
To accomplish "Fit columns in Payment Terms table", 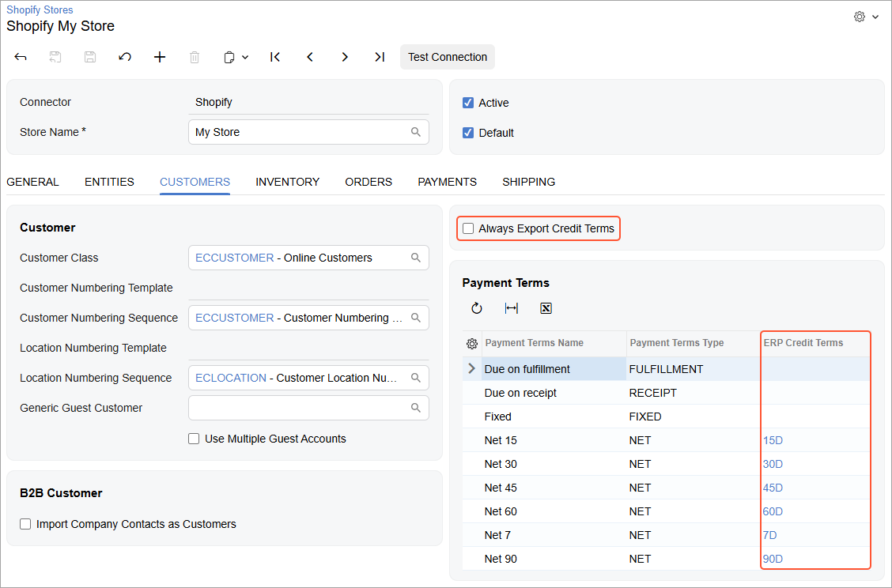I will (511, 308).
